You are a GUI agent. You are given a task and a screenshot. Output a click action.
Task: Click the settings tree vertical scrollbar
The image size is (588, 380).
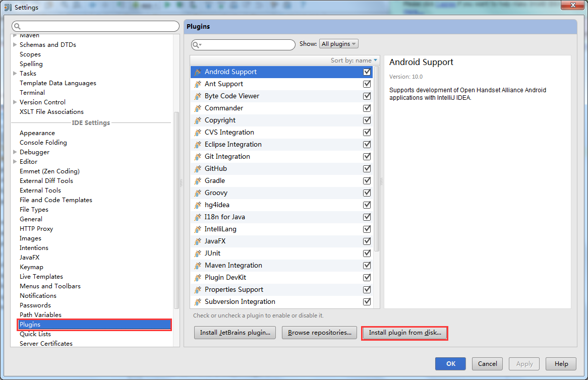tap(177, 210)
